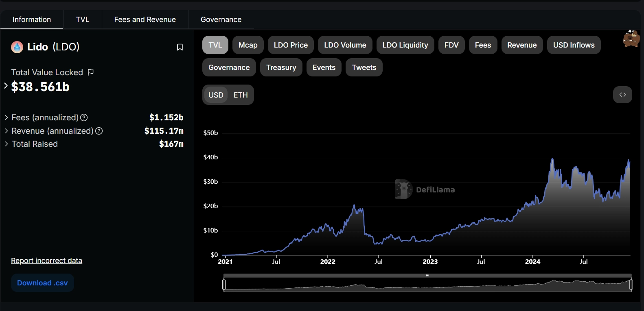
Task: Click the Download .csv button
Action: pyautogui.click(x=42, y=283)
